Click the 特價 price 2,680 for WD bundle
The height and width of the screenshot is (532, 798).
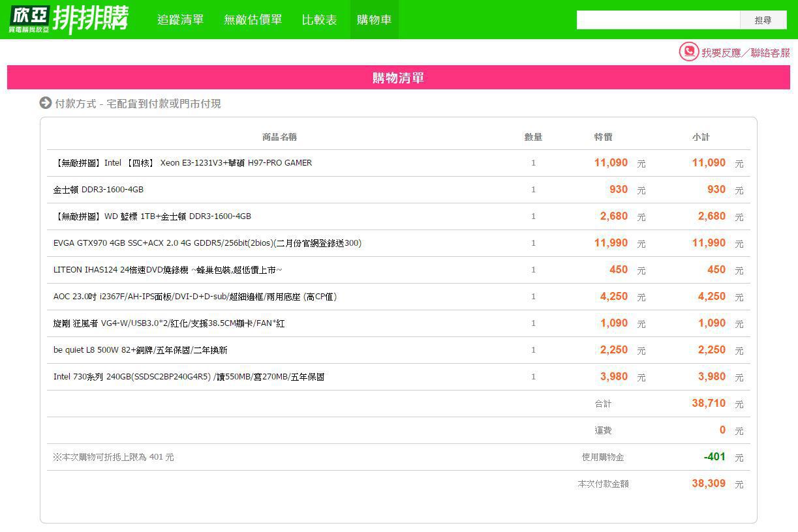614,216
